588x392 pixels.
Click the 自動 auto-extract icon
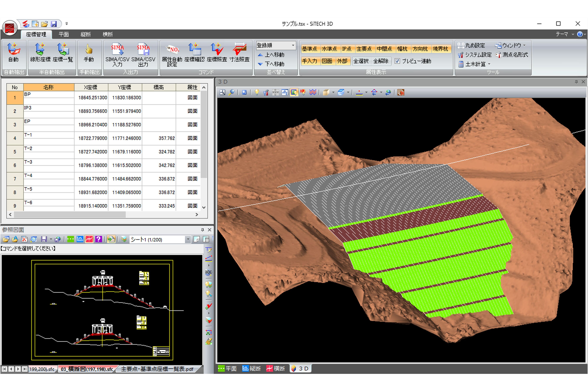point(14,50)
